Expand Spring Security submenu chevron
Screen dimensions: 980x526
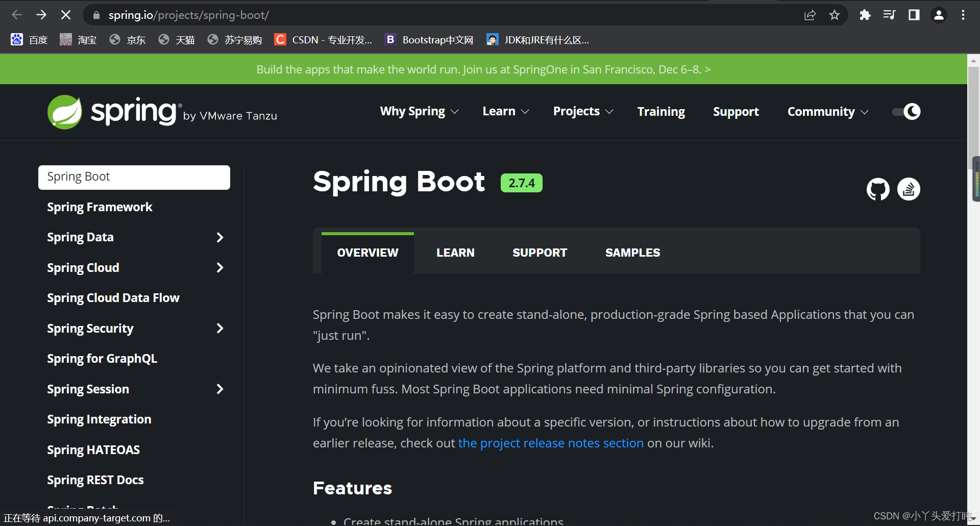(x=220, y=328)
